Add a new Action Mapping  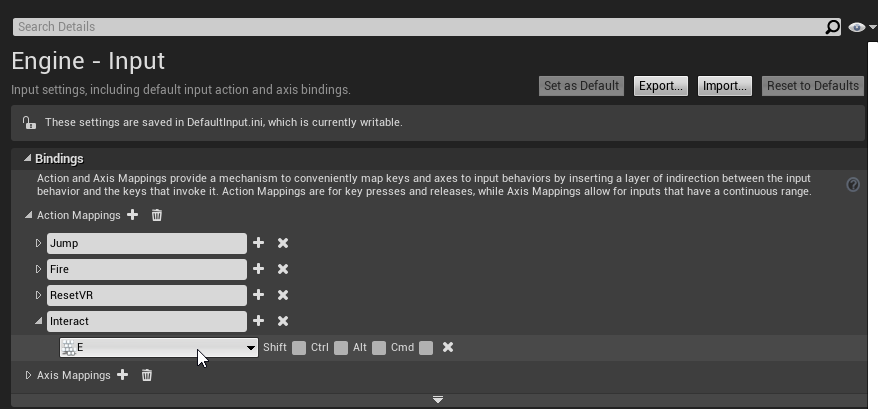[132, 215]
